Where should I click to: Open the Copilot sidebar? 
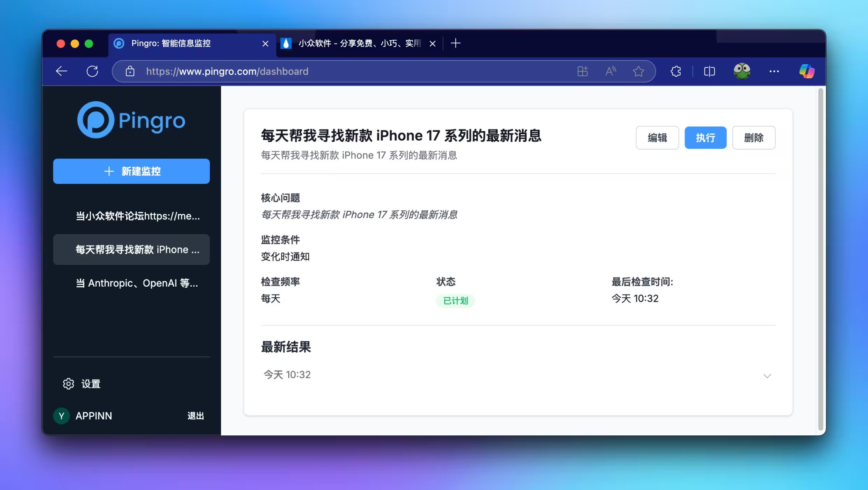coord(807,71)
